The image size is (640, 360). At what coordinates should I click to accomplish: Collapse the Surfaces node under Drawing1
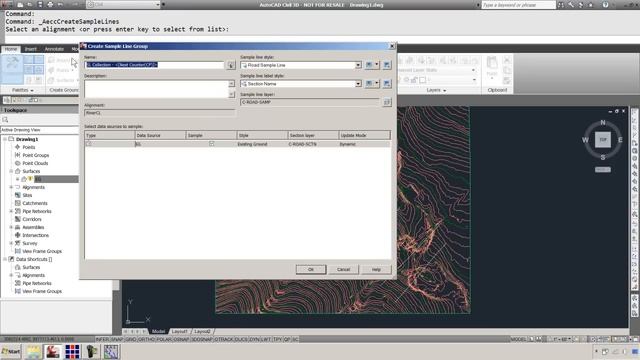[11, 171]
